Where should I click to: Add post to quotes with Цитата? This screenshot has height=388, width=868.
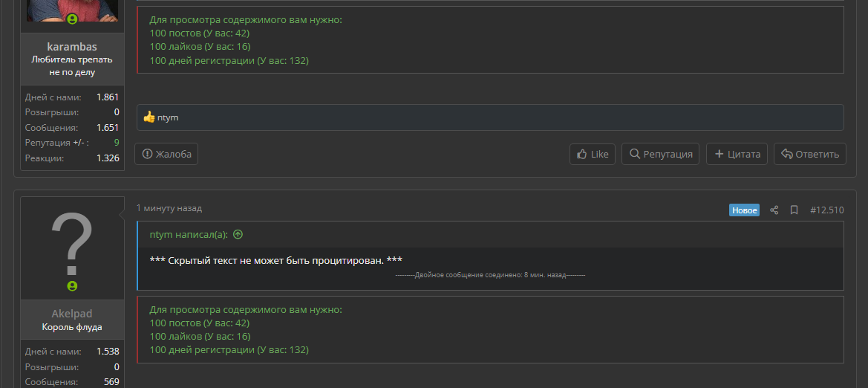tap(737, 154)
